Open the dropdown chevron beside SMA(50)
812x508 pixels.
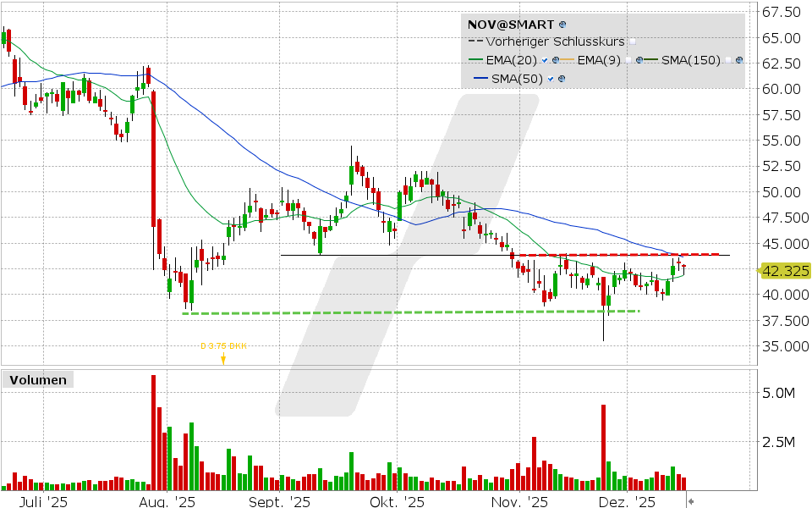550,78
